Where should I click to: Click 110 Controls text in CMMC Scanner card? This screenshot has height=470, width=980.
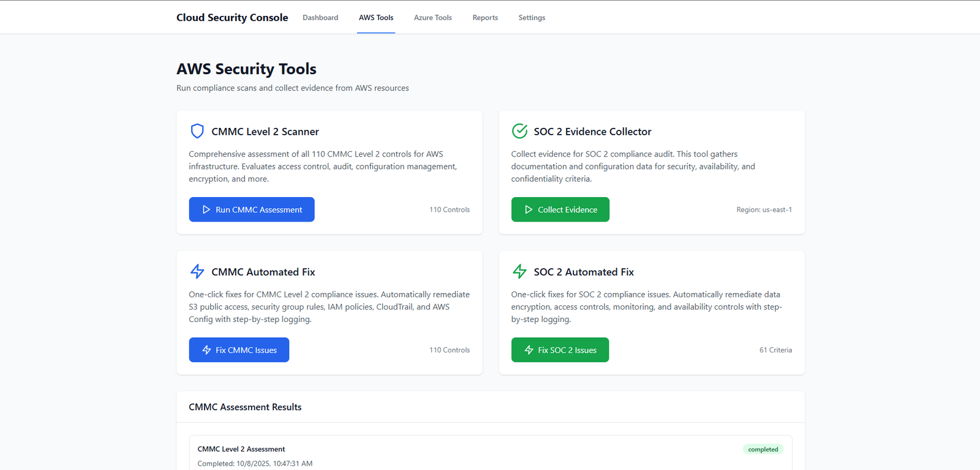[450, 210]
